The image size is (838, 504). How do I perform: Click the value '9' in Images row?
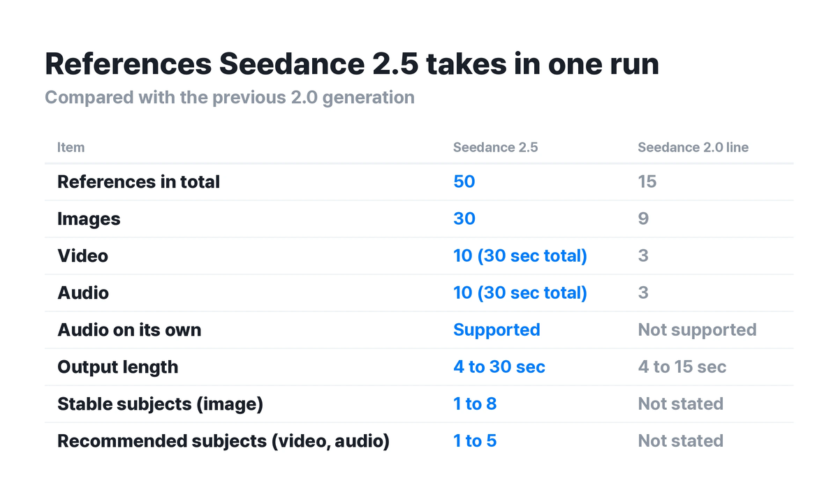point(643,219)
